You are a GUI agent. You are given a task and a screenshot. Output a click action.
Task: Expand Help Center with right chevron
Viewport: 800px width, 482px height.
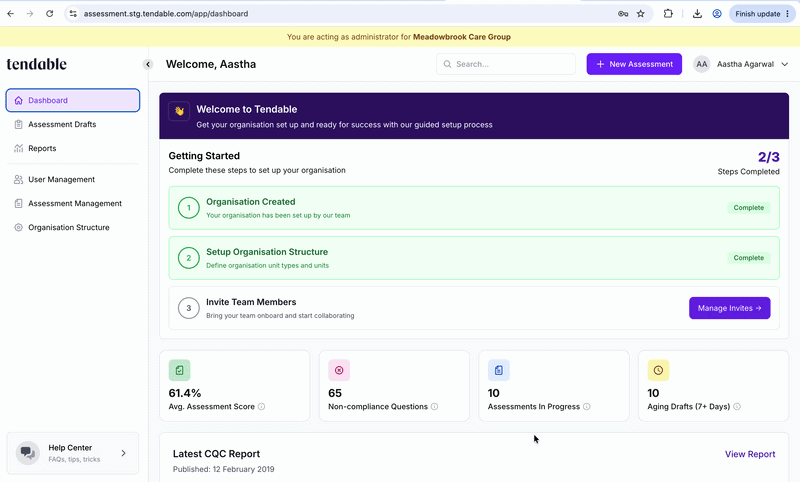coord(123,453)
